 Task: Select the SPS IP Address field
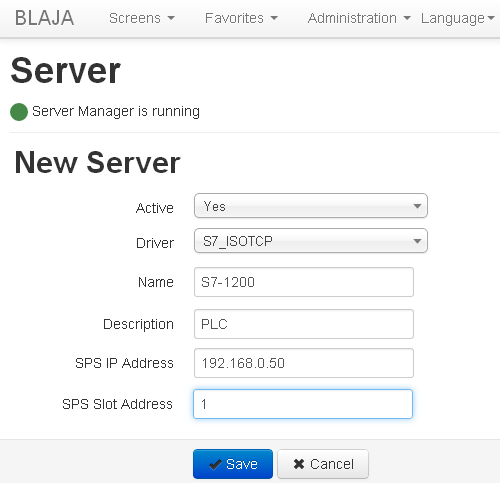pos(304,363)
